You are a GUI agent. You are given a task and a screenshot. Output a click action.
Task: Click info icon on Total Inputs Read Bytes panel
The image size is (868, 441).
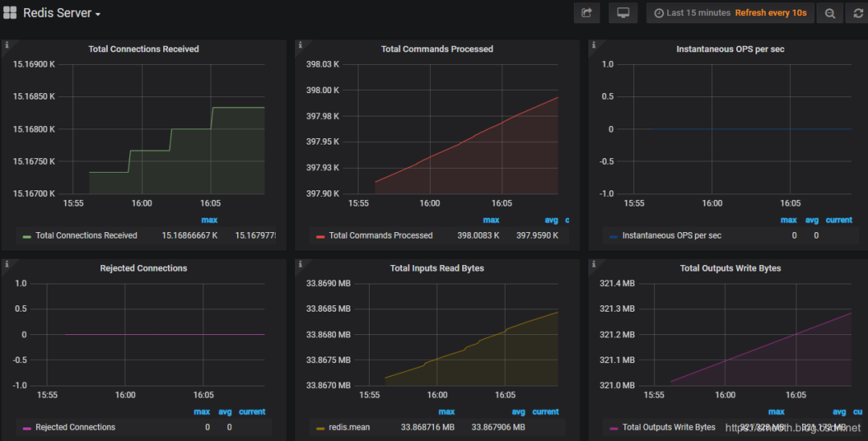[300, 264]
